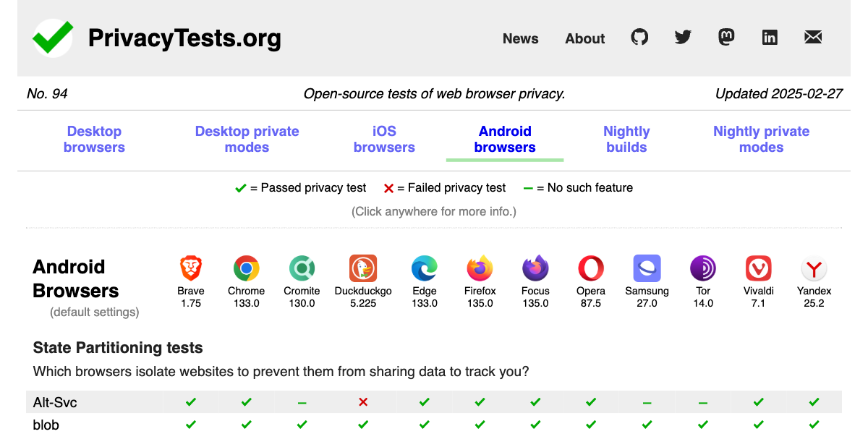Click the Duckduckgo browser icon
The height and width of the screenshot is (434, 868).
(363, 268)
